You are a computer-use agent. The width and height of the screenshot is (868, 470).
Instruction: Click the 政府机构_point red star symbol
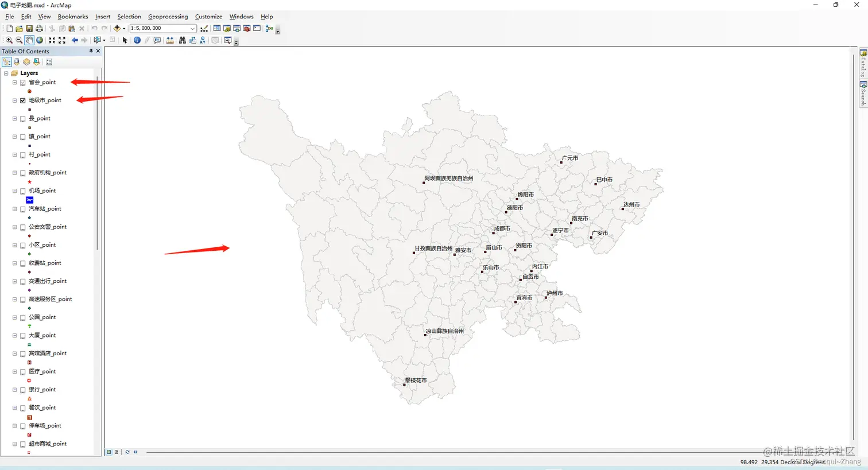[x=29, y=182]
